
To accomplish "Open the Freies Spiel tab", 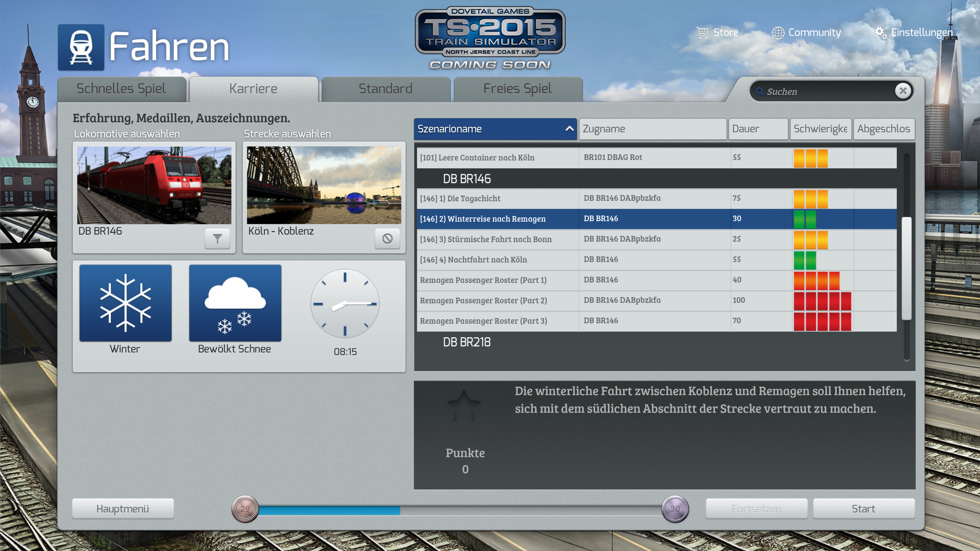I will click(x=517, y=89).
